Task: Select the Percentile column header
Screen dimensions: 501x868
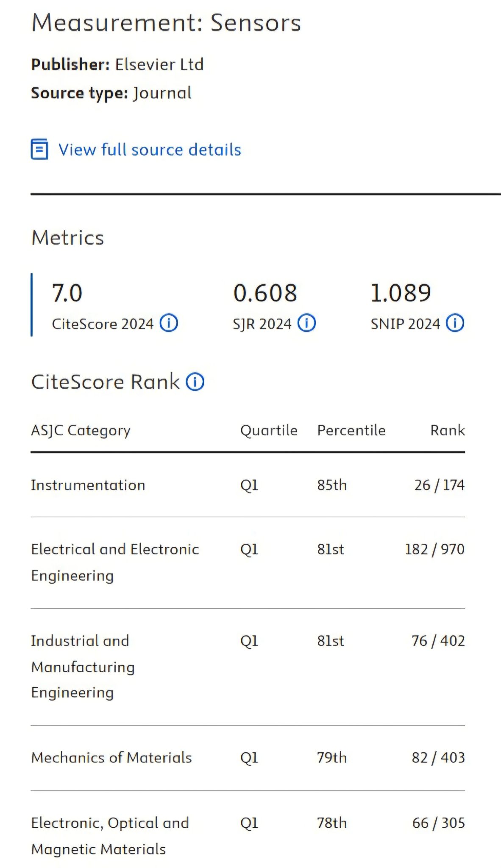Action: point(351,430)
